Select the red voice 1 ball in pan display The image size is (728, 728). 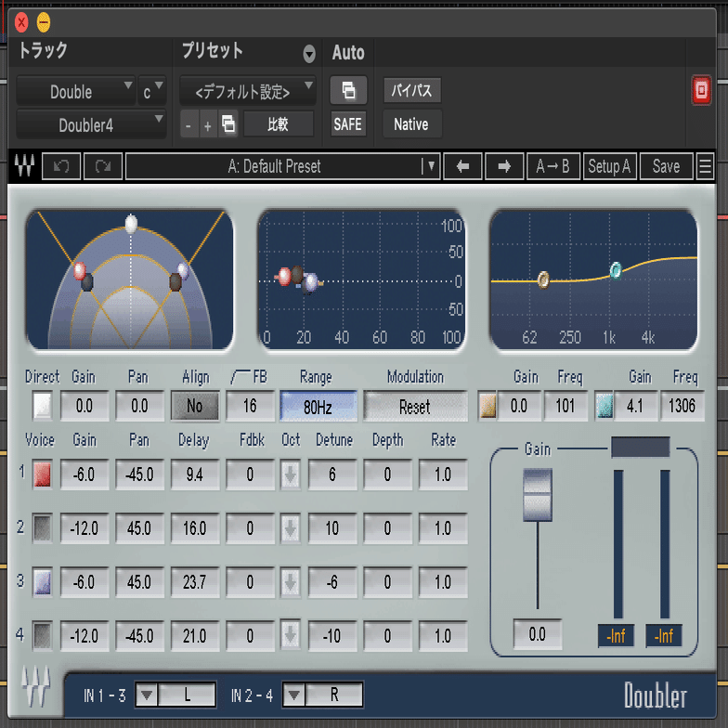click(x=80, y=271)
